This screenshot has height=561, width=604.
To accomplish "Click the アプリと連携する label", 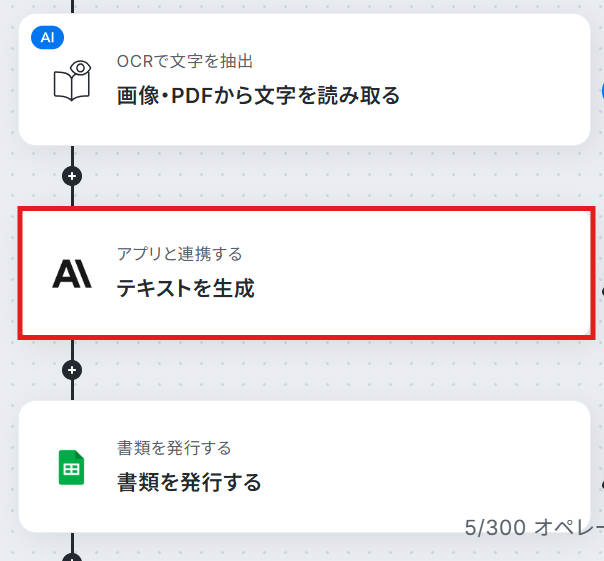I will [180, 254].
